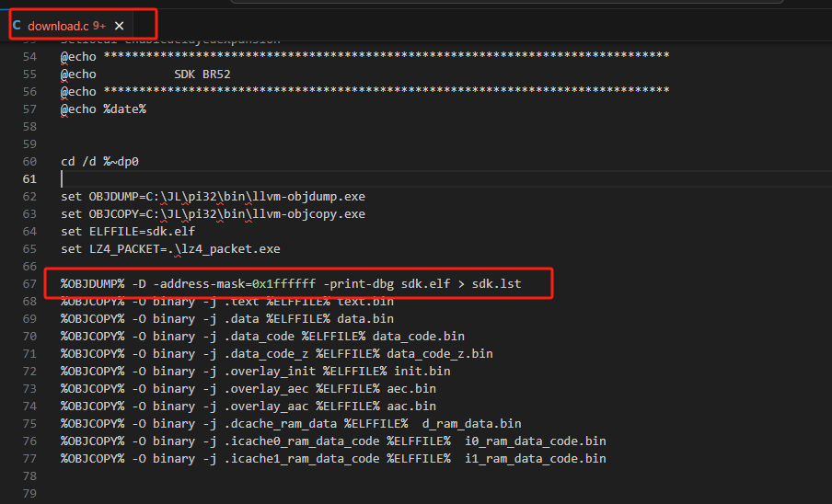The width and height of the screenshot is (832, 504).
Task: Click 'aec.bin' on the overlay_aec line
Action: (411, 389)
